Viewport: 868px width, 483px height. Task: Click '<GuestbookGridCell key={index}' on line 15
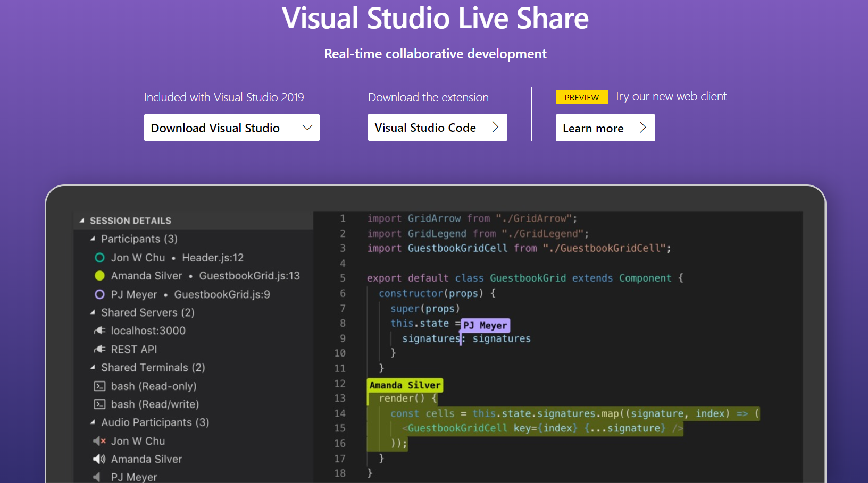point(489,428)
